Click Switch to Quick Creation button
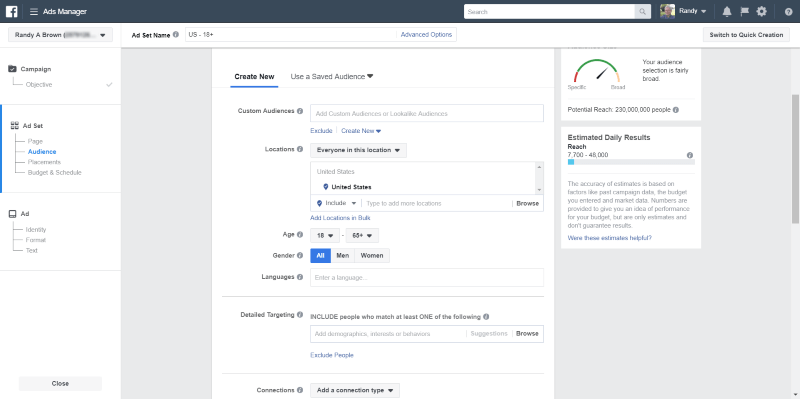 [x=746, y=35]
